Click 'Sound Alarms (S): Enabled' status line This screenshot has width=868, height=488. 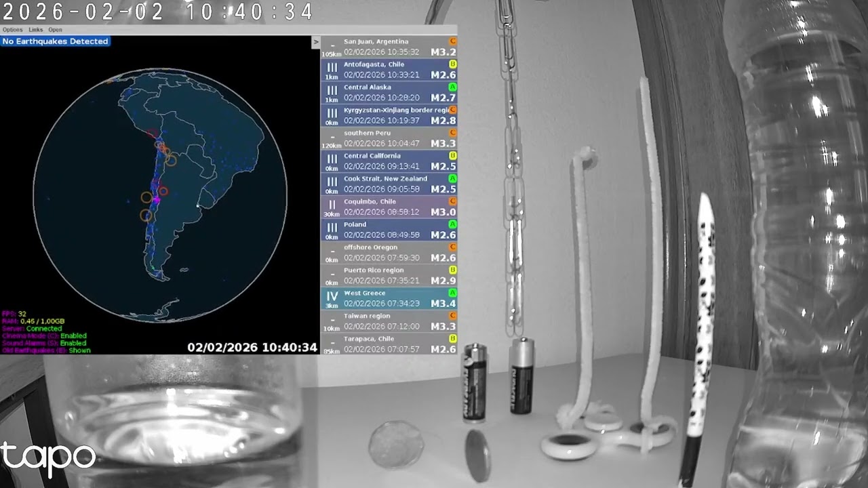click(x=44, y=344)
